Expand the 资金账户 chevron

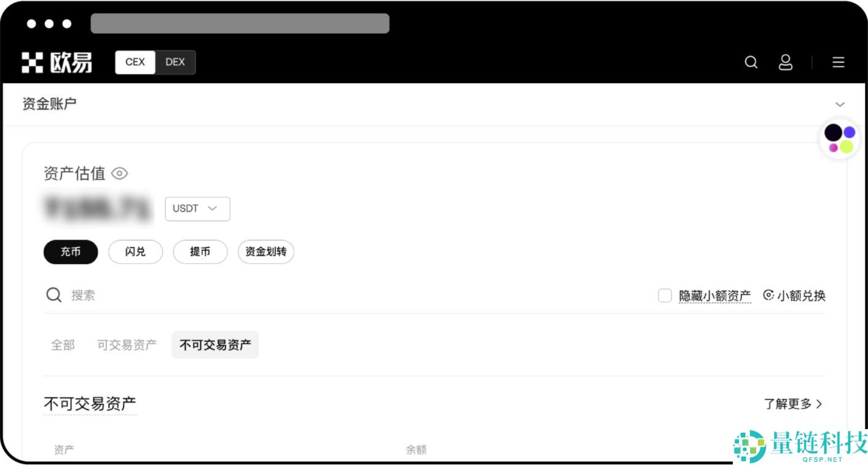tap(840, 104)
